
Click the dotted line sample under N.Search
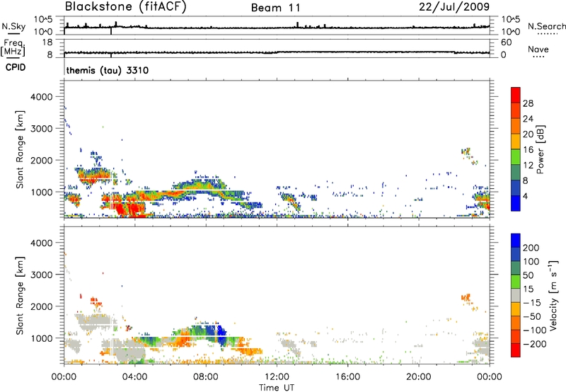pyautogui.click(x=548, y=34)
